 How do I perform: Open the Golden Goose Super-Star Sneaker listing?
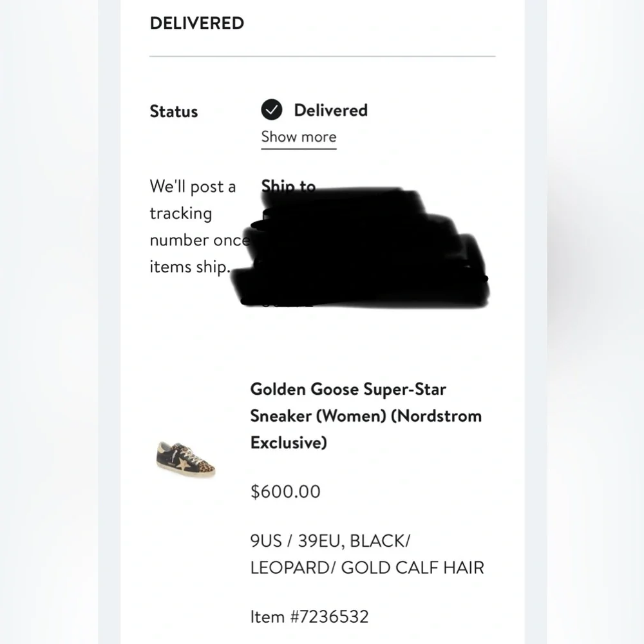tap(366, 415)
